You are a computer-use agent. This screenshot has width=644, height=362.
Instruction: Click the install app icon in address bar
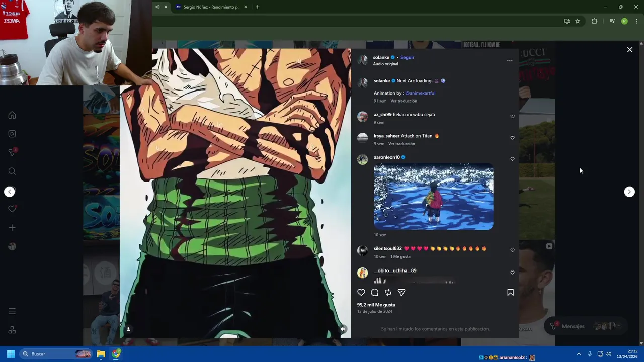567,21
